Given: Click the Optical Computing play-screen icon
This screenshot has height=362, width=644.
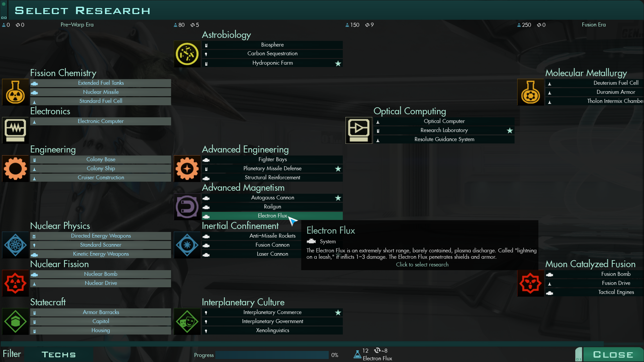Looking at the screenshot, I should pyautogui.click(x=359, y=130).
